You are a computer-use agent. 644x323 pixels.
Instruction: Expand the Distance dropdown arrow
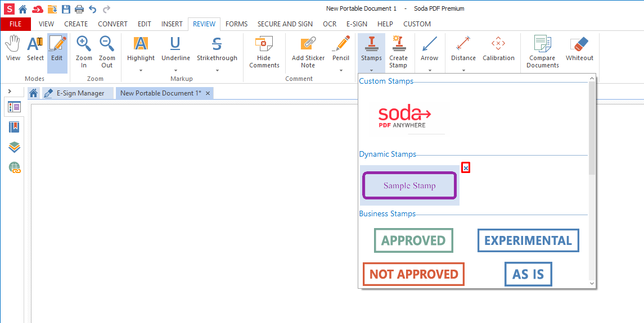coord(463,71)
